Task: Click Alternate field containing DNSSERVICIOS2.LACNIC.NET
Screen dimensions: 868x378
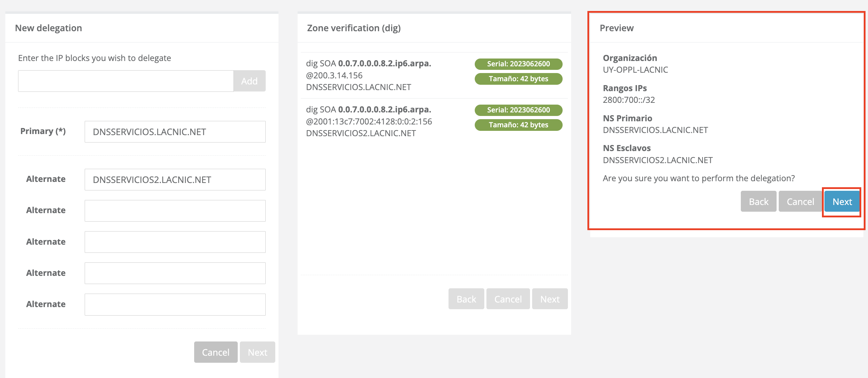Action: tap(175, 180)
